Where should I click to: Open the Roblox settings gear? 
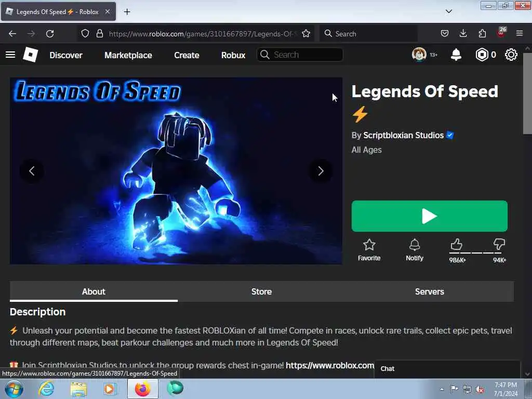(511, 55)
